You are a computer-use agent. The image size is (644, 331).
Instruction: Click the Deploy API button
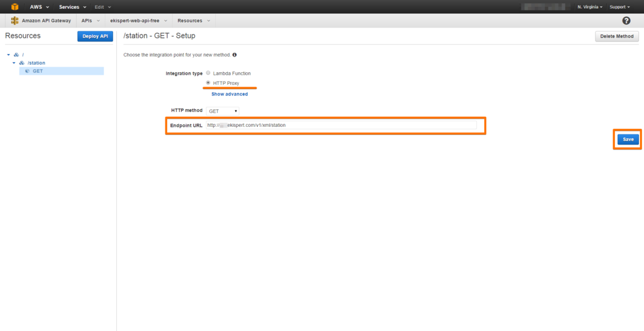tap(95, 36)
